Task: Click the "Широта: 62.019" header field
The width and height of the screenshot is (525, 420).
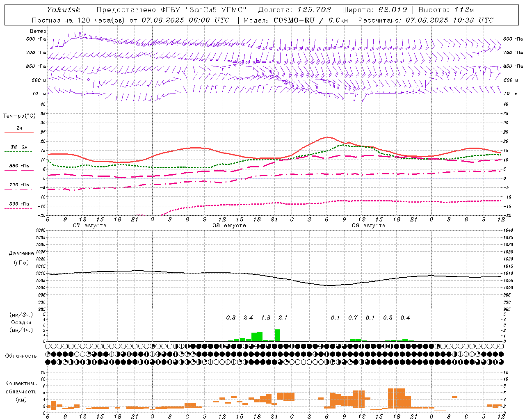Action: (374, 10)
